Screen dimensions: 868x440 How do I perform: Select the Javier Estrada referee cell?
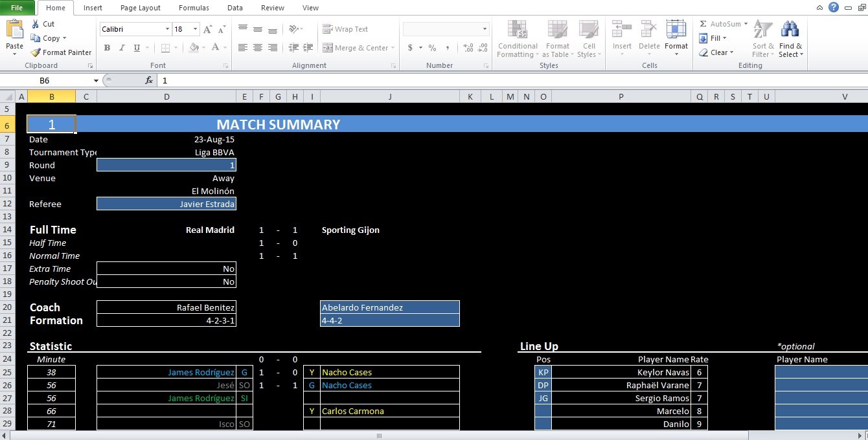[166, 204]
